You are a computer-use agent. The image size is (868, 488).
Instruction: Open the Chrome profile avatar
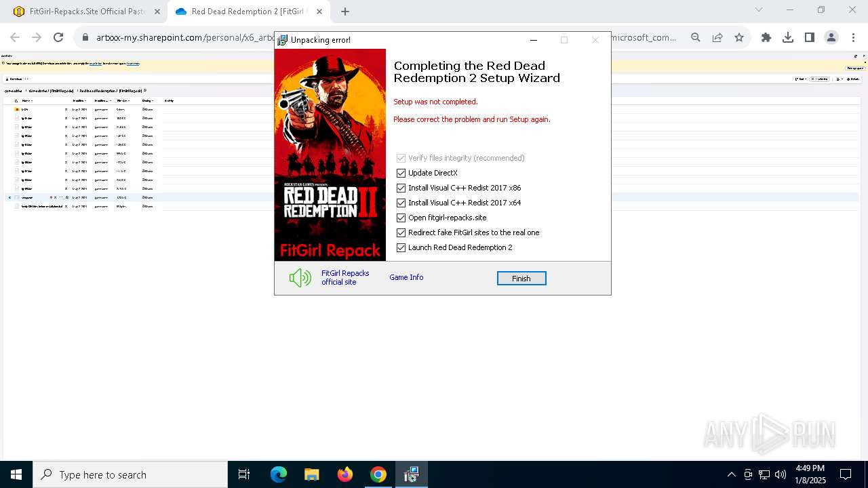click(831, 38)
